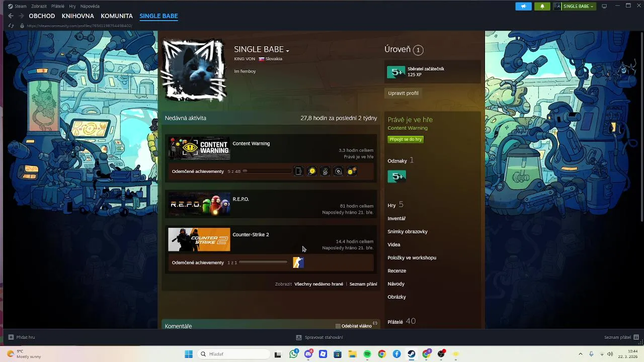This screenshot has height=362, width=644.
Task: Select the SINGLE BABE navigation tab
Action: pos(158,16)
